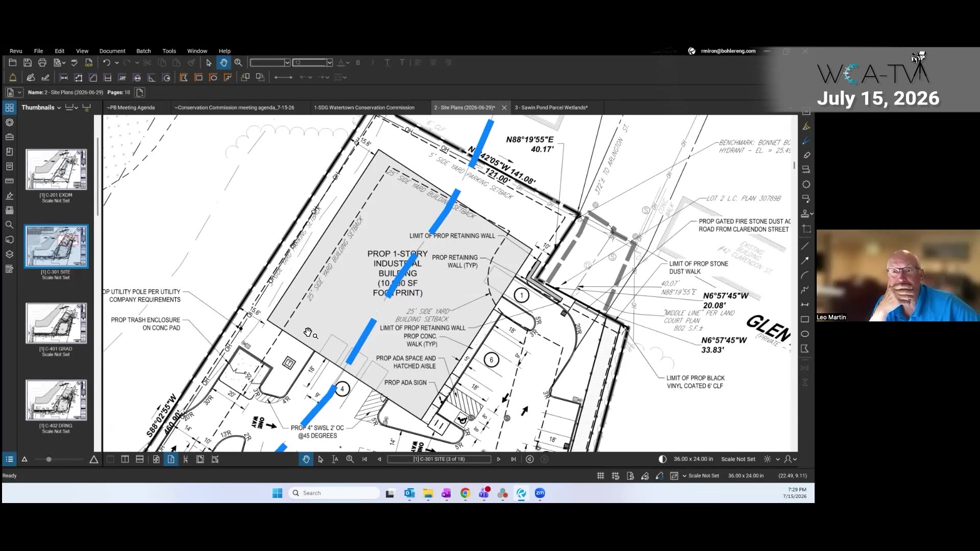
Task: Run OCR on the document
Action: [89, 63]
